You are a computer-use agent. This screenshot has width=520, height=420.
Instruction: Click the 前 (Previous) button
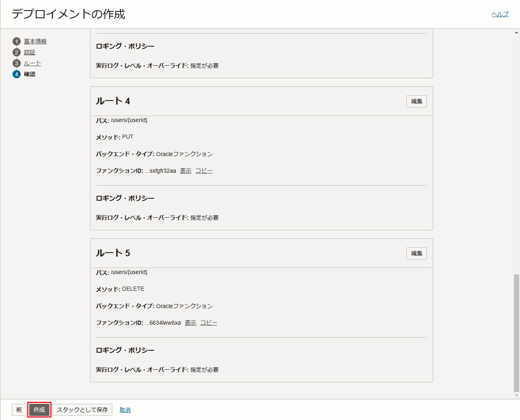(x=19, y=410)
